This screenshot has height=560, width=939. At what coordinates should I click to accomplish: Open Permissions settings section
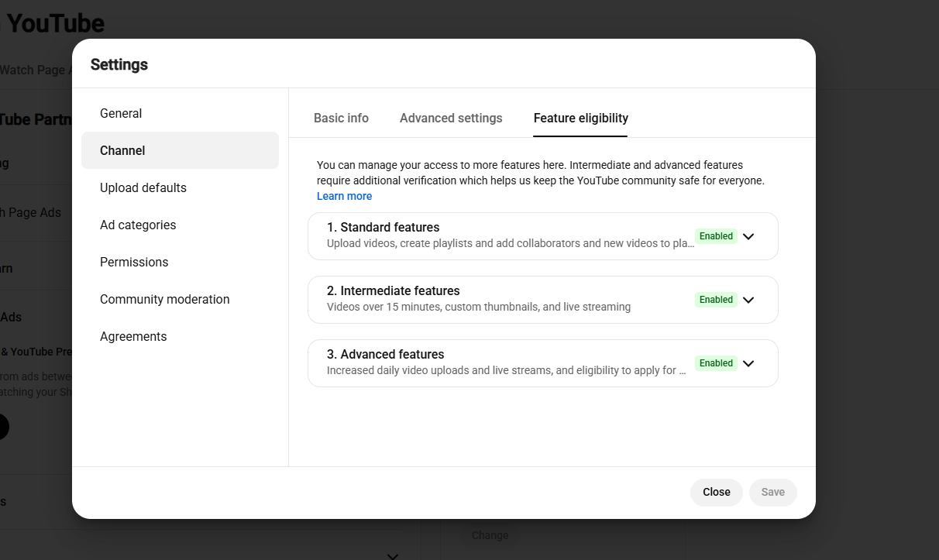180,262
